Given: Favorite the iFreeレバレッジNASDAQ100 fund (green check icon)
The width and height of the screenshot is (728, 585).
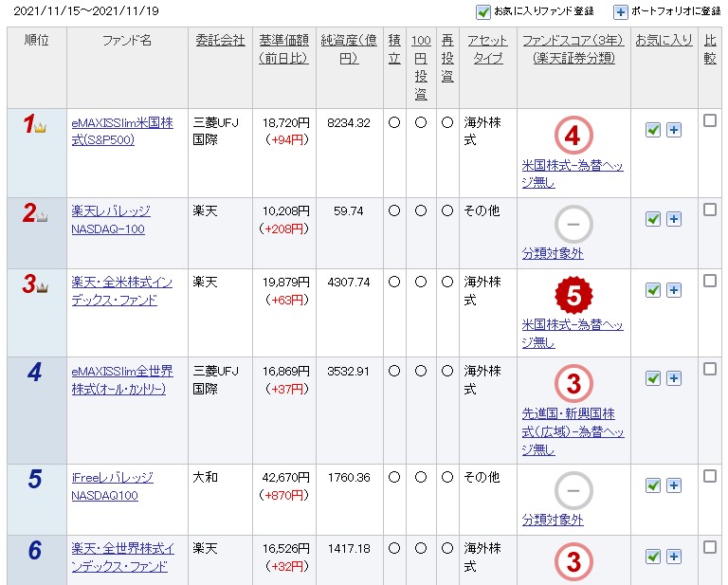Looking at the screenshot, I should 653,485.
